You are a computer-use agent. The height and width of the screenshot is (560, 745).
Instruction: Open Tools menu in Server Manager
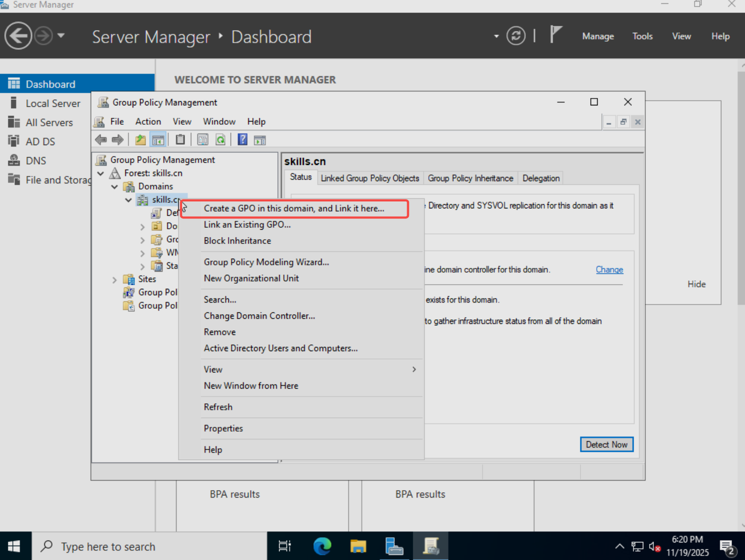coord(642,36)
